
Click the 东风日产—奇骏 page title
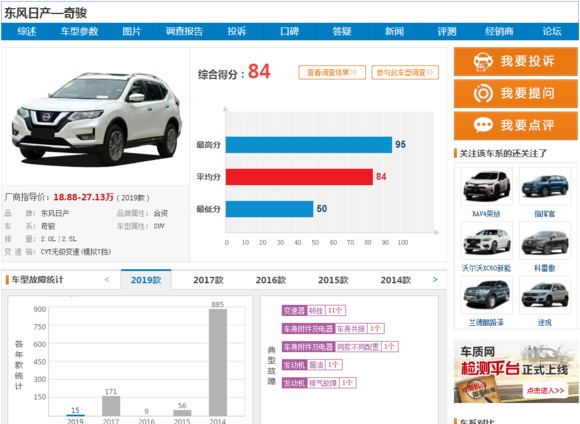click(x=45, y=13)
